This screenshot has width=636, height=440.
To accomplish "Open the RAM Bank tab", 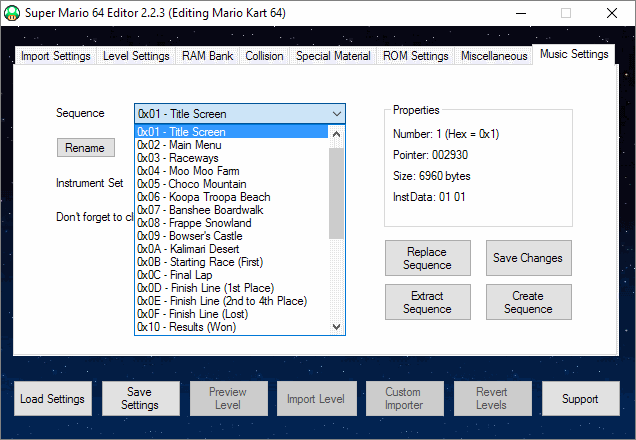I will point(207,56).
